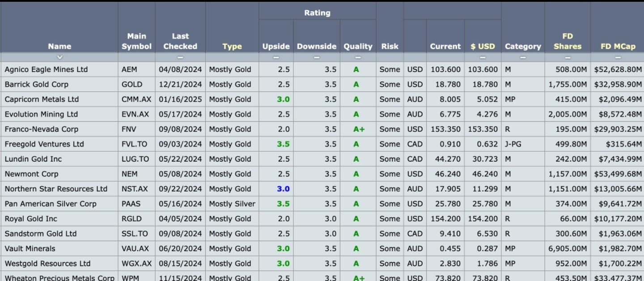Screen dimensions: 644x281
Task: Click the green 3.5 upside for Freegold Ventures
Action: 283,144
